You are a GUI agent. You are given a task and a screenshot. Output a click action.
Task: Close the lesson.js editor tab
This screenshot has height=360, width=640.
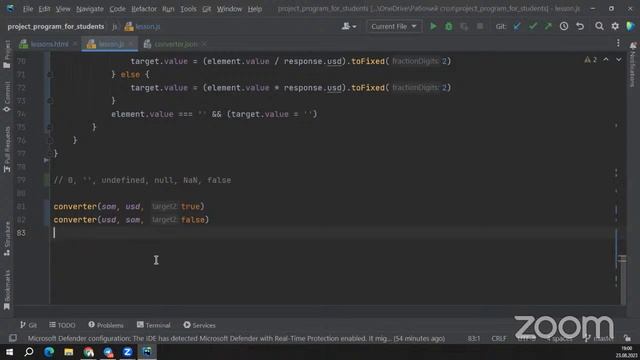tap(131, 44)
